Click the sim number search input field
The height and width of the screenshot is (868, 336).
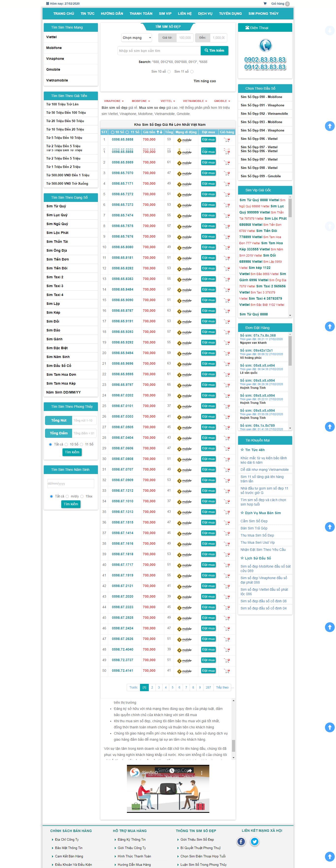point(159,51)
